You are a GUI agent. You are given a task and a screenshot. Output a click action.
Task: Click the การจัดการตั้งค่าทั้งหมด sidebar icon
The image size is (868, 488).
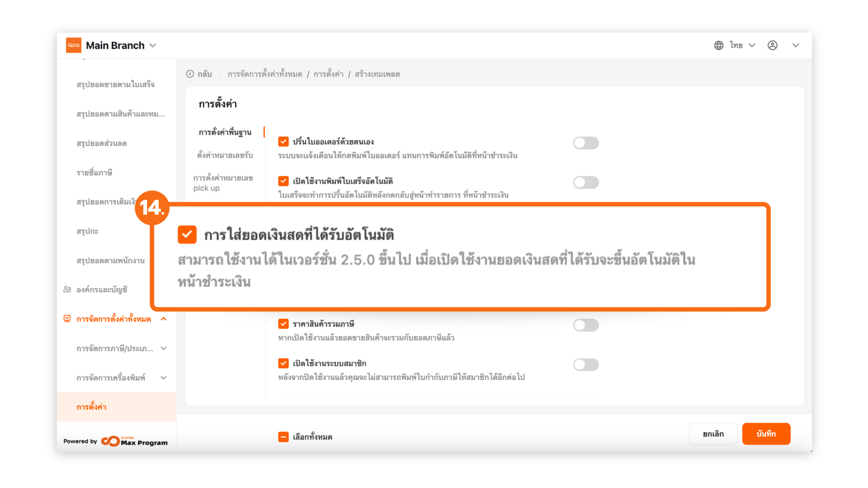[x=67, y=319]
